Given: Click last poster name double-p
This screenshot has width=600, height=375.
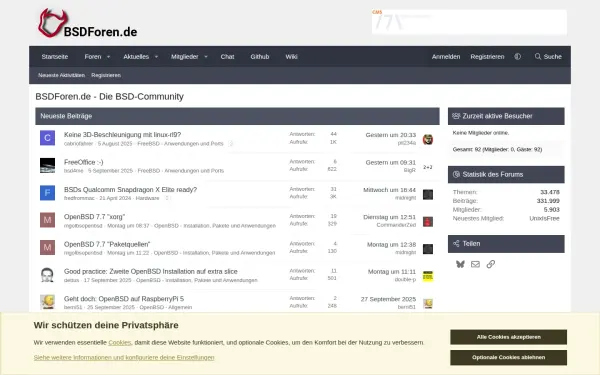Looking at the screenshot, I should pyautogui.click(x=405, y=280).
